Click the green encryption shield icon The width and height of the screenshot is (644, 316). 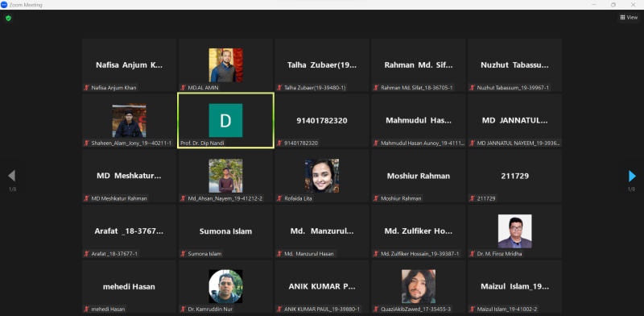tap(8, 18)
